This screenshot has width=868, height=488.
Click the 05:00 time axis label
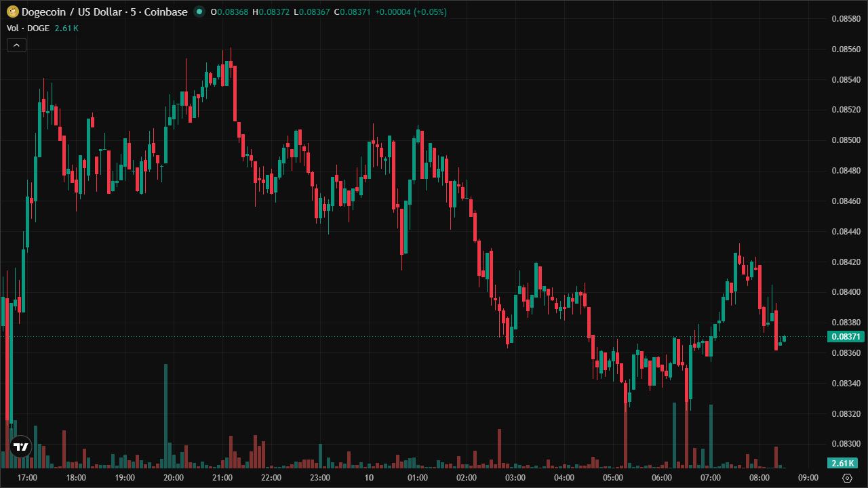click(613, 478)
